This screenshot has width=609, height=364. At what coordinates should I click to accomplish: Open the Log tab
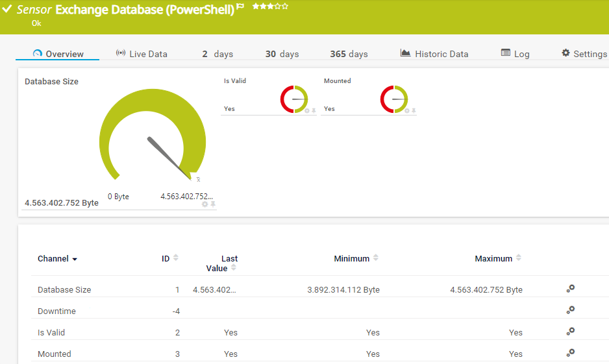(516, 54)
